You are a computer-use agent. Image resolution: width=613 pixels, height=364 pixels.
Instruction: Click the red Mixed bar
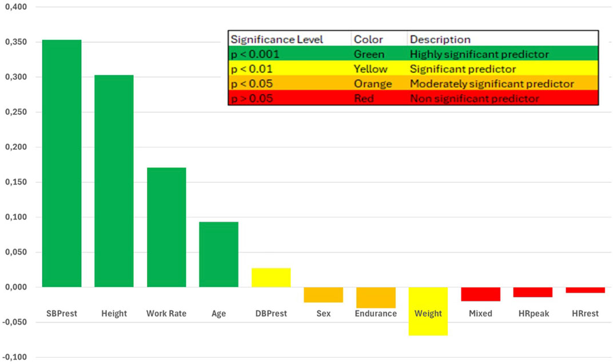point(480,294)
